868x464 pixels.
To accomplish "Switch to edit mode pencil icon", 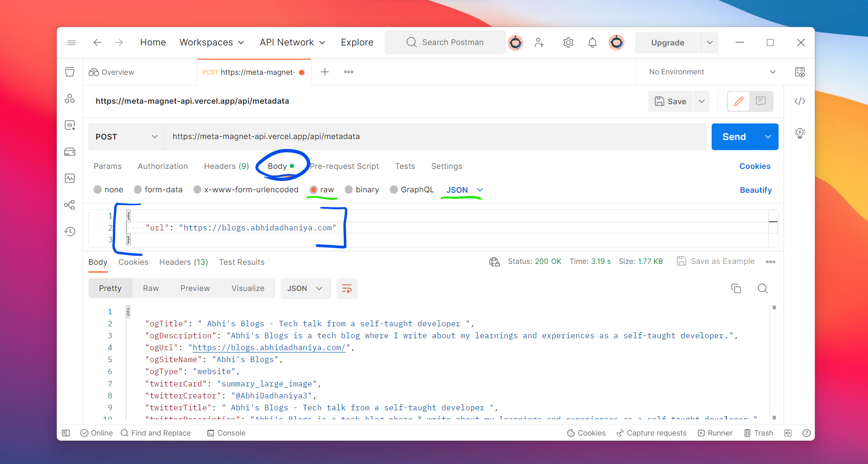I will pyautogui.click(x=739, y=101).
